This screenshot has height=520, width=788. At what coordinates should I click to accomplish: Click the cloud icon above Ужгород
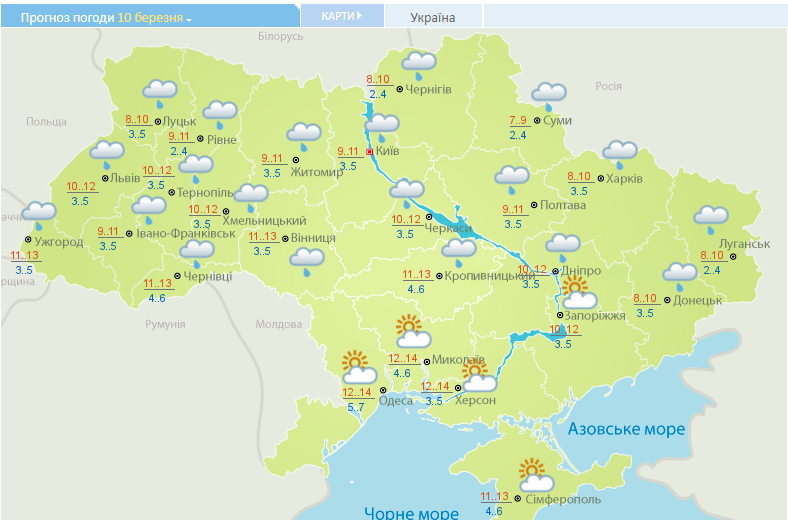[39, 212]
